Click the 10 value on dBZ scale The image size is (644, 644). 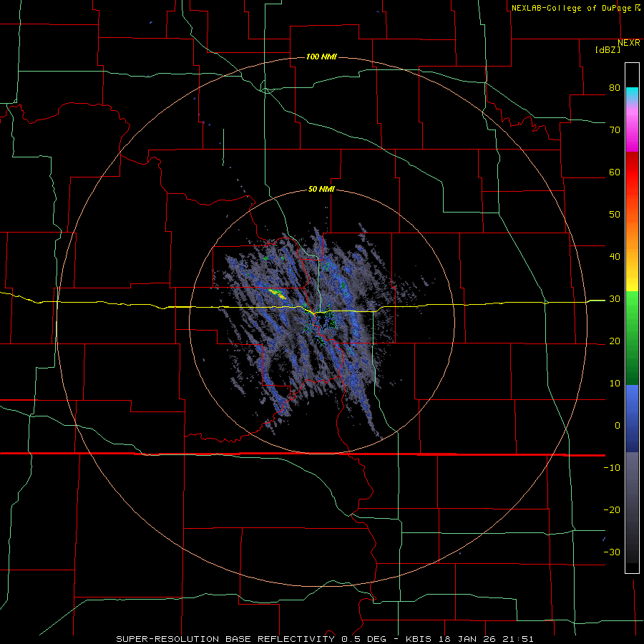(615, 384)
